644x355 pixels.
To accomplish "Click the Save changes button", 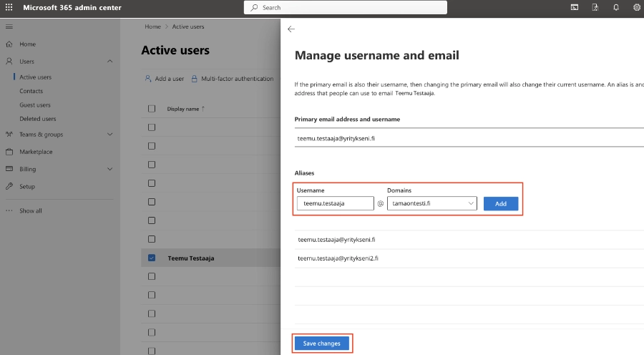I will [x=321, y=343].
